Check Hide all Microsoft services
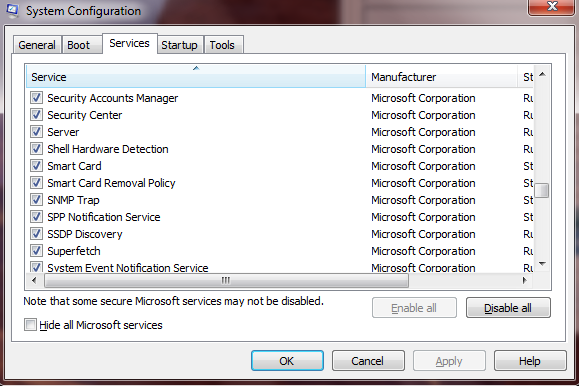Viewport: 579px width, 386px height. click(30, 325)
